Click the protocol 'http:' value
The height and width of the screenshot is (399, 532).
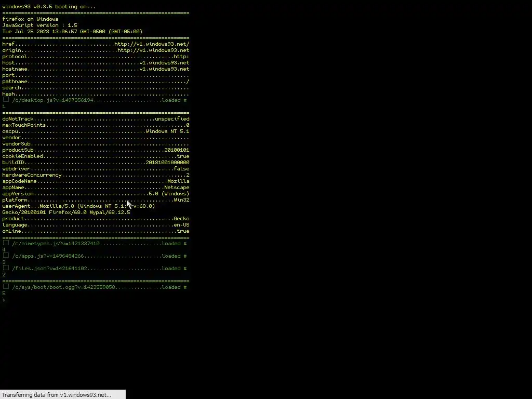181,57
